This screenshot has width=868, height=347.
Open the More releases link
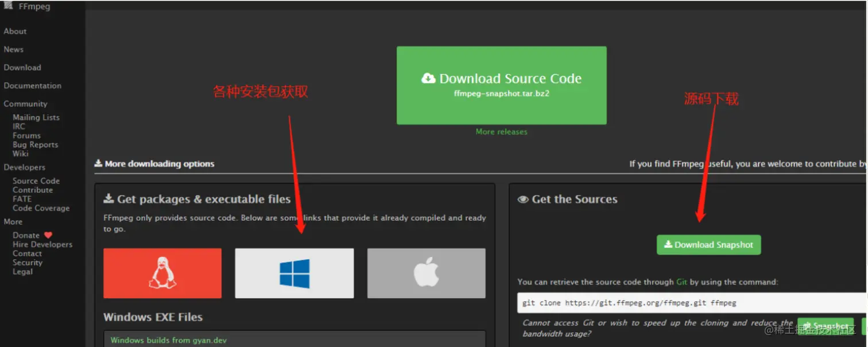502,132
